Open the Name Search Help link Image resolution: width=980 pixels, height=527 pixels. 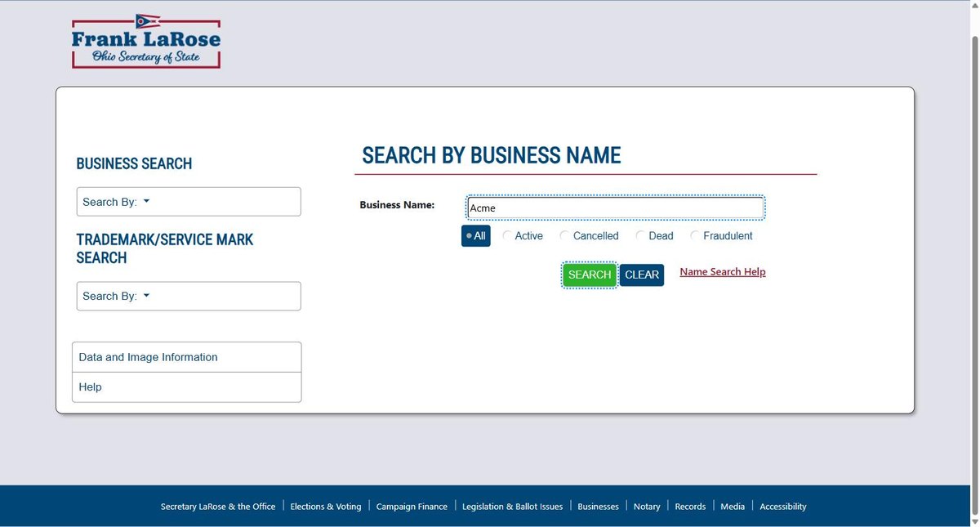click(723, 272)
